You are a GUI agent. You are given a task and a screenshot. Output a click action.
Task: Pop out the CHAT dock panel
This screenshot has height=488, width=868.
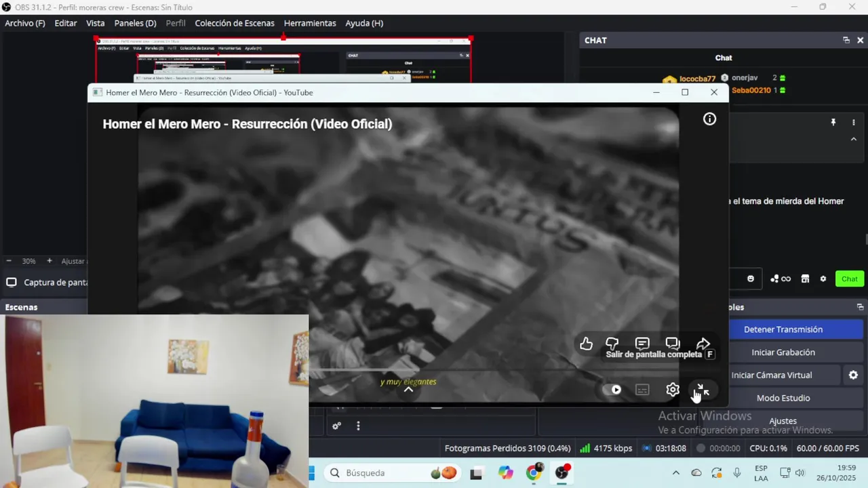pos(846,40)
